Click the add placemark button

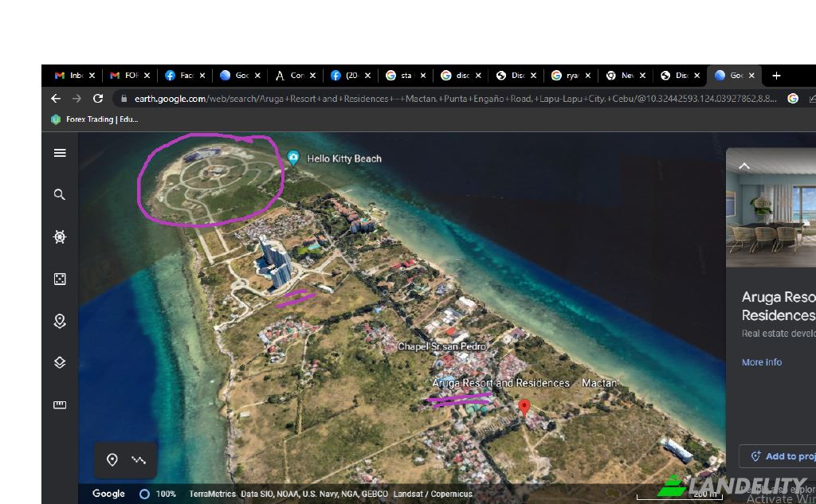pos(112,459)
